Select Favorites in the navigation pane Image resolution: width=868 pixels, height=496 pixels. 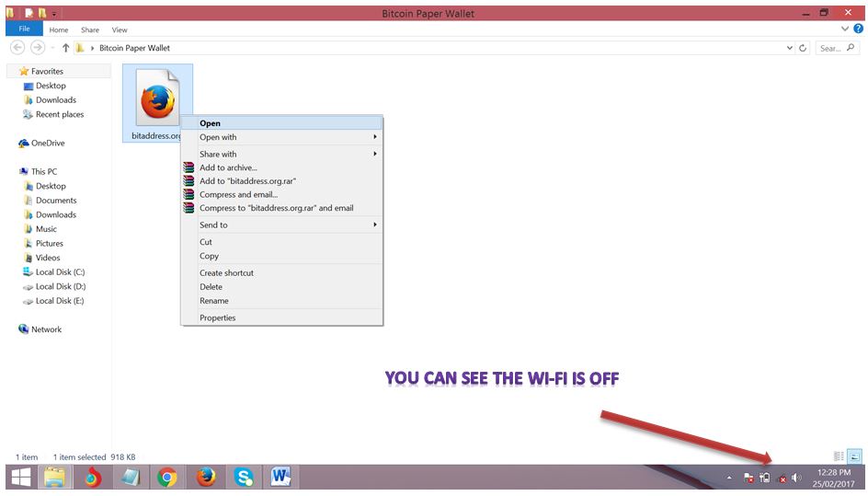pos(47,71)
